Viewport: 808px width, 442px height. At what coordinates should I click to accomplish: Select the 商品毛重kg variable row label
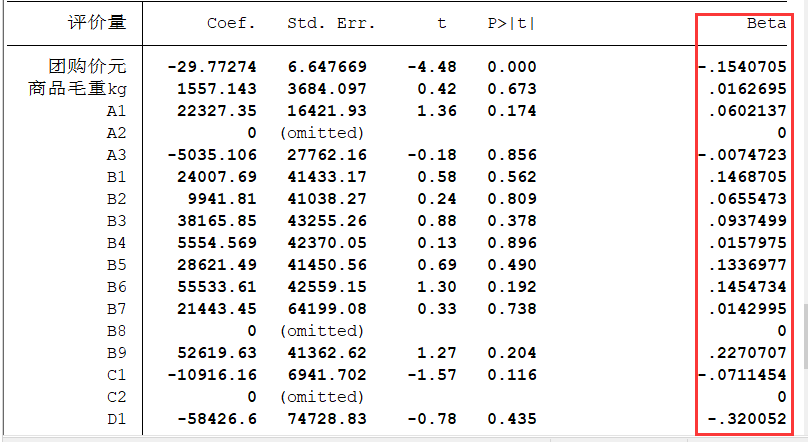click(x=77, y=89)
